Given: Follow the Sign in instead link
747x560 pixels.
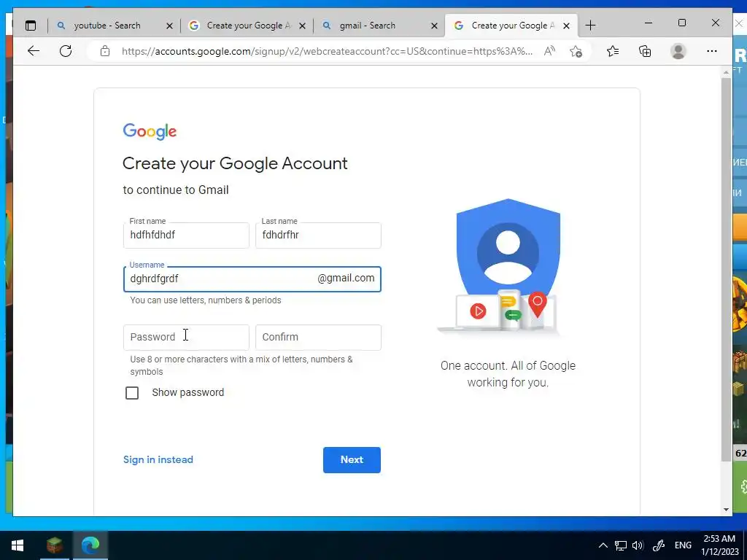Looking at the screenshot, I should tap(158, 460).
